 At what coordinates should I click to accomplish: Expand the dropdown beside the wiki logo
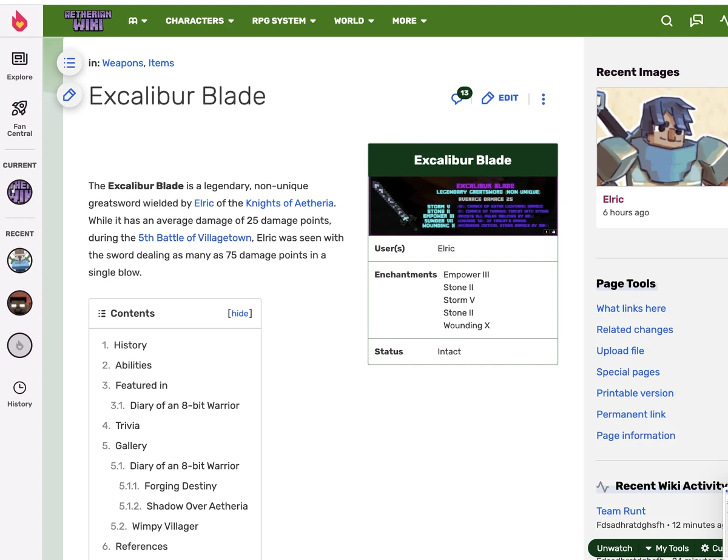(138, 20)
